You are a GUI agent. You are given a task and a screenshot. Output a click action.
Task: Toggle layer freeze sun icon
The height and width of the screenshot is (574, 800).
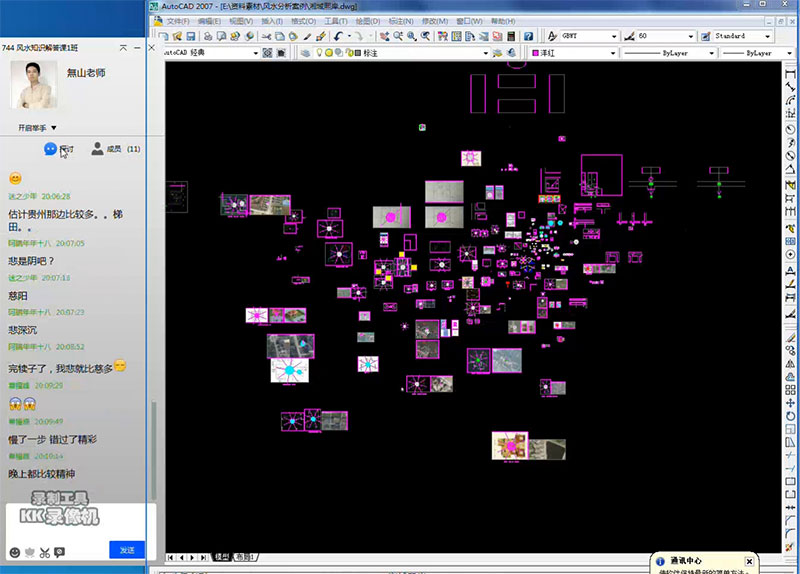pyautogui.click(x=329, y=53)
